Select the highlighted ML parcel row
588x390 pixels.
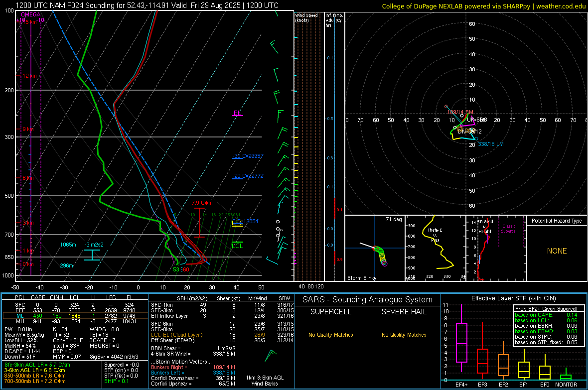coord(75,316)
